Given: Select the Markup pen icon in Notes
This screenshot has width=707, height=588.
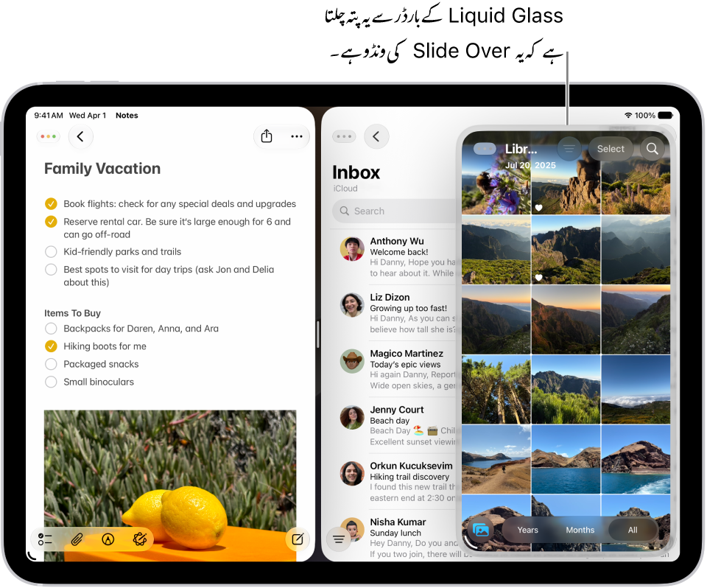Looking at the screenshot, I should [x=108, y=539].
